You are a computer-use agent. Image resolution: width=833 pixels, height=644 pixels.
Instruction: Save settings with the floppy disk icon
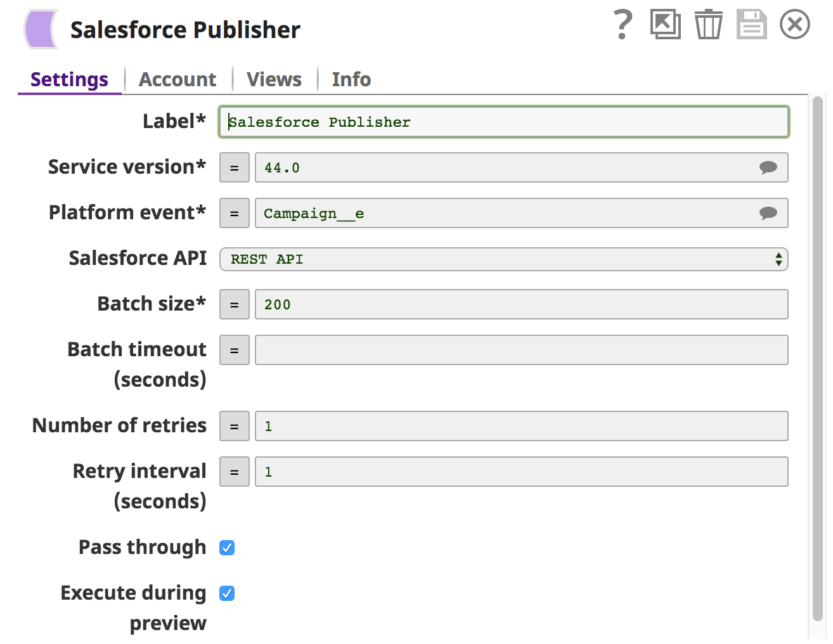(751, 25)
